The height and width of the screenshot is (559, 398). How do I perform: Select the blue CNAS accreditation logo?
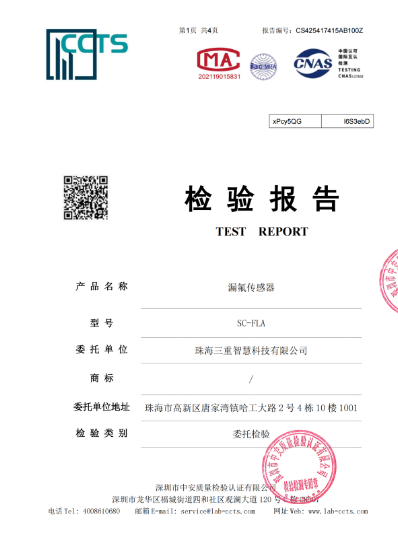(313, 63)
